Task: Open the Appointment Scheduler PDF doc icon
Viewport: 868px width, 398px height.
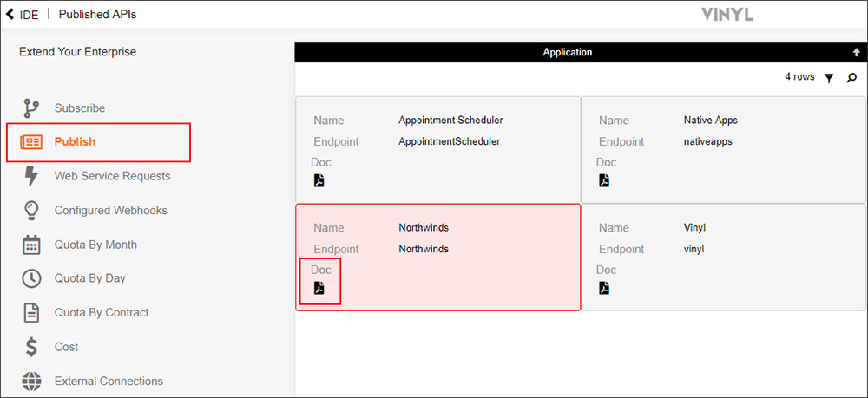Action: (319, 180)
